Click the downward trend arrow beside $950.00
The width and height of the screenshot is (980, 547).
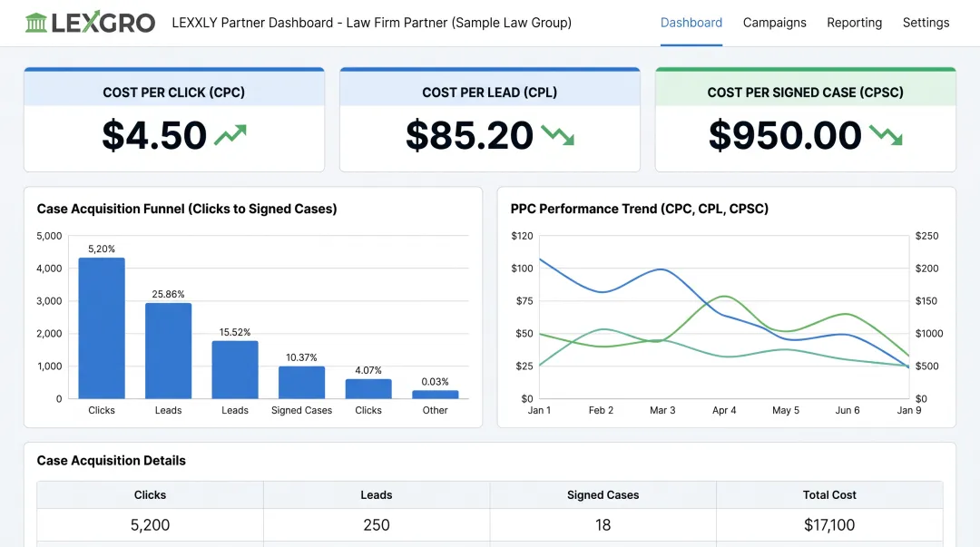click(x=886, y=135)
